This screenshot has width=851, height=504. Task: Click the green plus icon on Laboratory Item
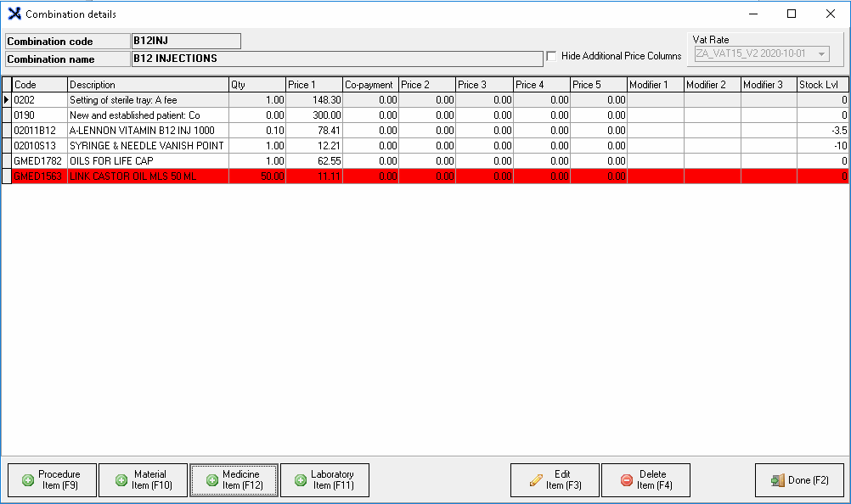pos(301,480)
